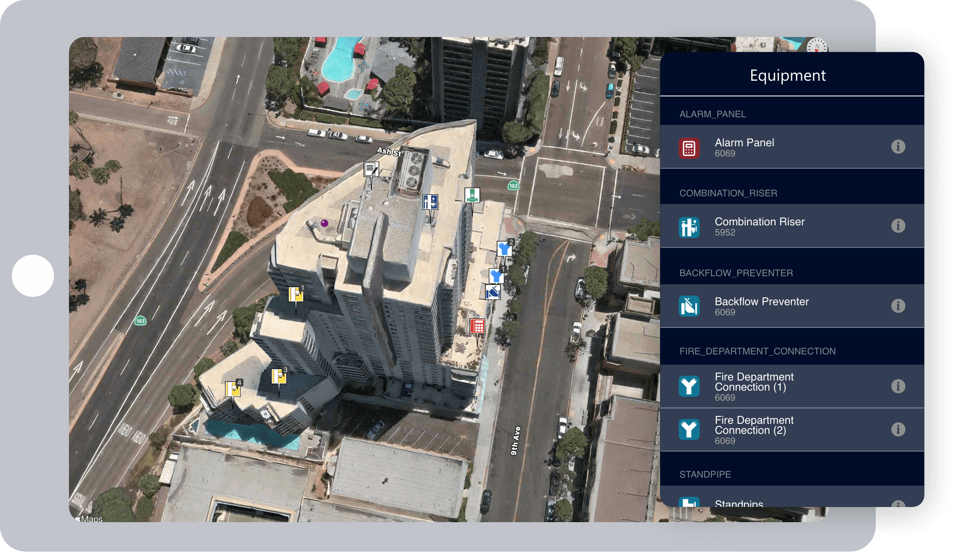Image resolution: width=975 pixels, height=560 pixels.
Task: Open info for Combination Riser
Action: 898,226
